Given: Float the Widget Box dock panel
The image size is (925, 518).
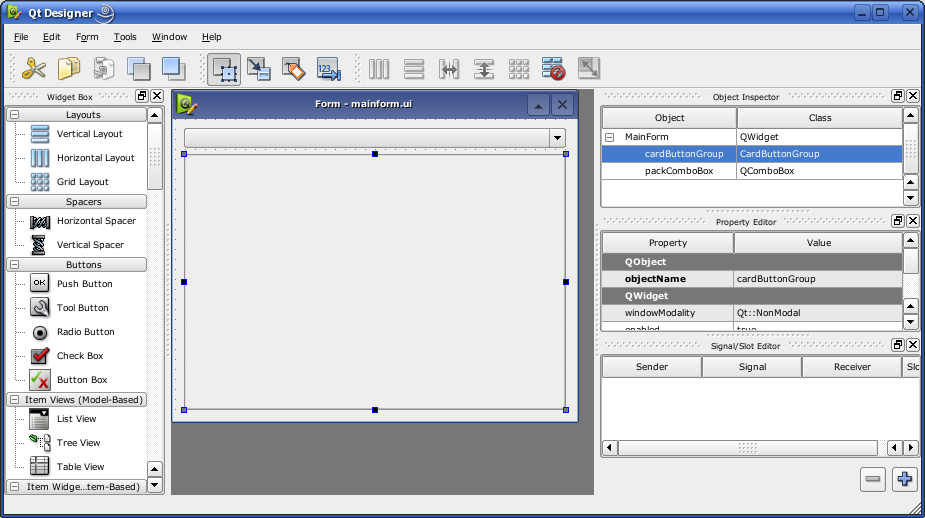Looking at the screenshot, I should coord(142,96).
